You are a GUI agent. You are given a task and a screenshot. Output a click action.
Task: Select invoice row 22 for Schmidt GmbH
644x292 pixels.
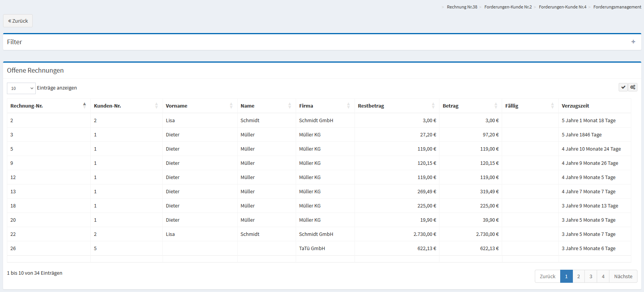click(x=316, y=234)
